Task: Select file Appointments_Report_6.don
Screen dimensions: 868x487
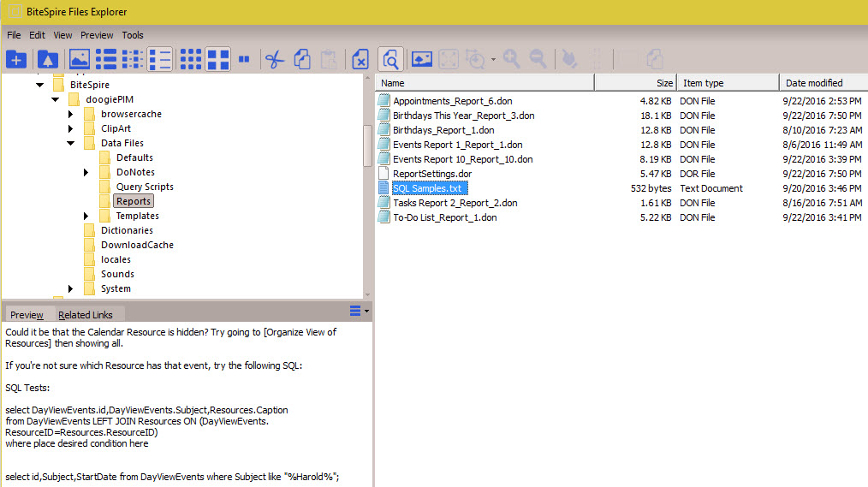Action: pos(453,101)
